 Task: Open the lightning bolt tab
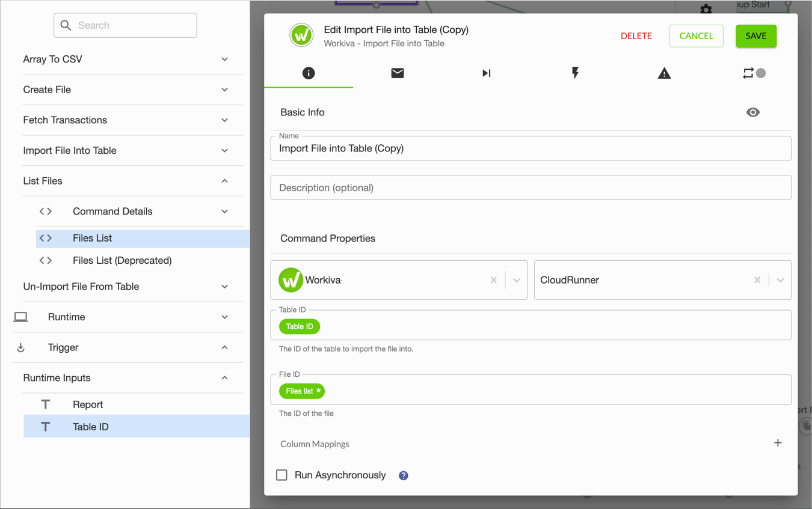pyautogui.click(x=575, y=73)
